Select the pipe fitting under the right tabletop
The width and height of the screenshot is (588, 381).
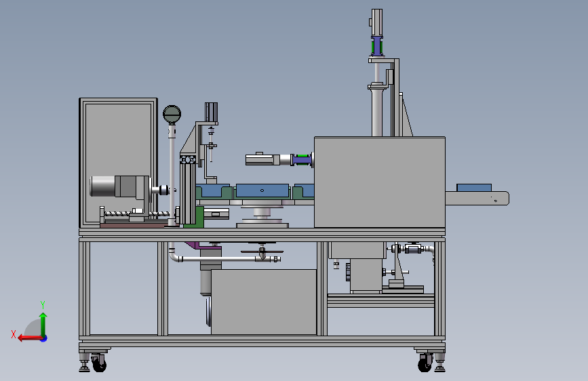click(413, 249)
